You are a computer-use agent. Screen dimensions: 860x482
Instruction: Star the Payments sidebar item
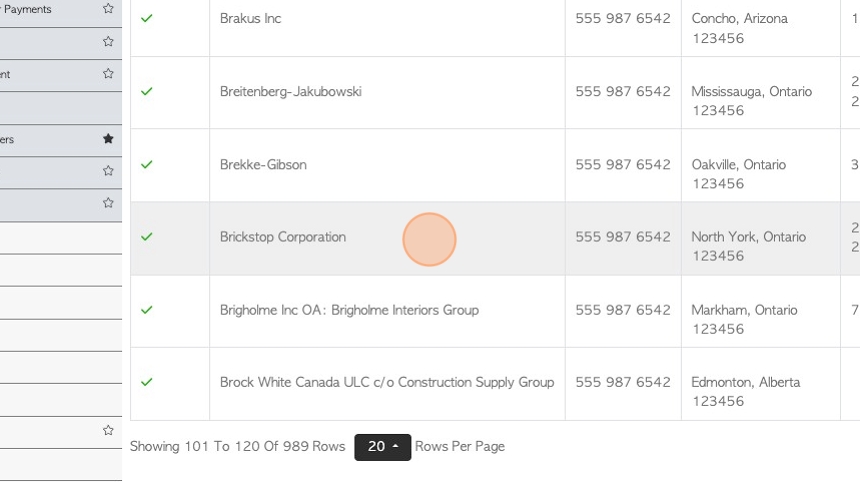108,9
